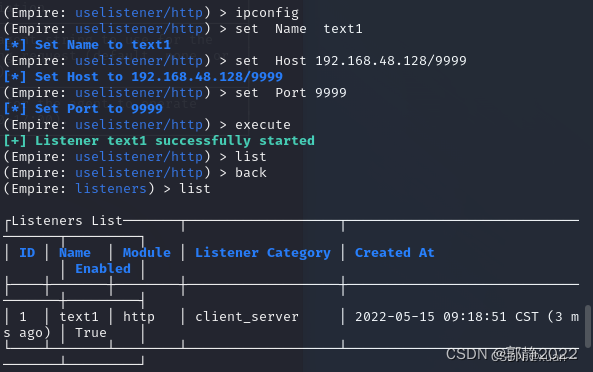The image size is (593, 372).
Task: Click the 'Created At' column header
Action: [394, 253]
